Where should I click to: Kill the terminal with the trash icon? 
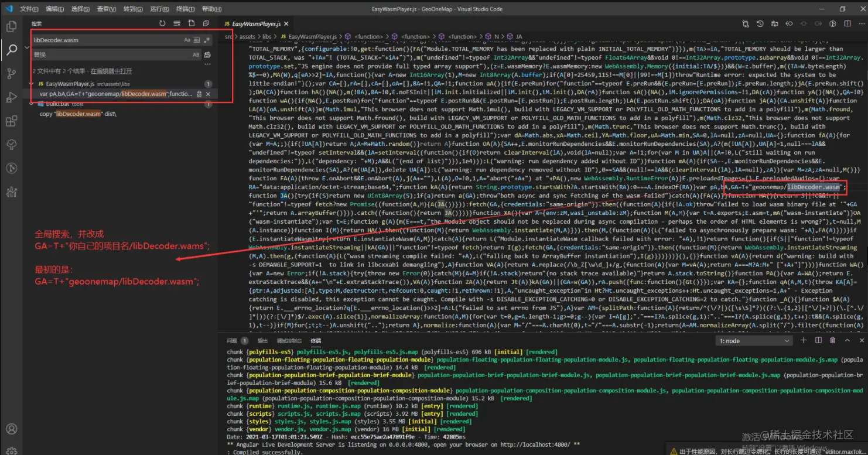(x=833, y=340)
